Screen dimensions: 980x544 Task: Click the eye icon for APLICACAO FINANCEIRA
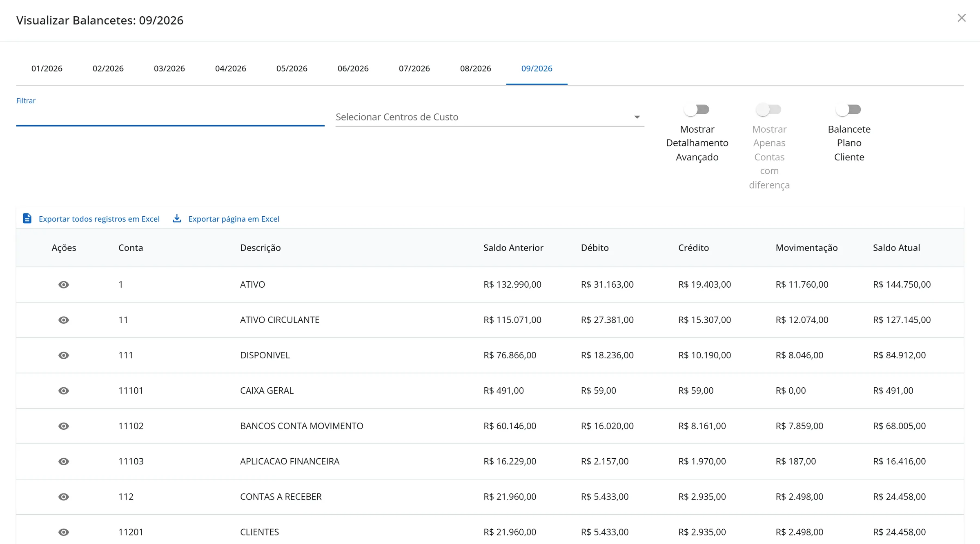coord(64,462)
